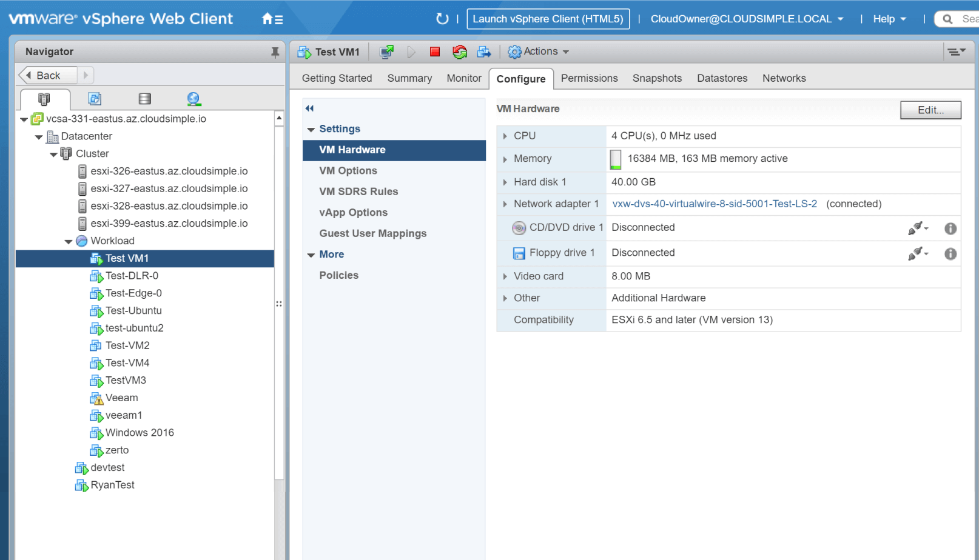Click the Edit button for VM Hardware
This screenshot has width=979, height=560.
pyautogui.click(x=930, y=110)
